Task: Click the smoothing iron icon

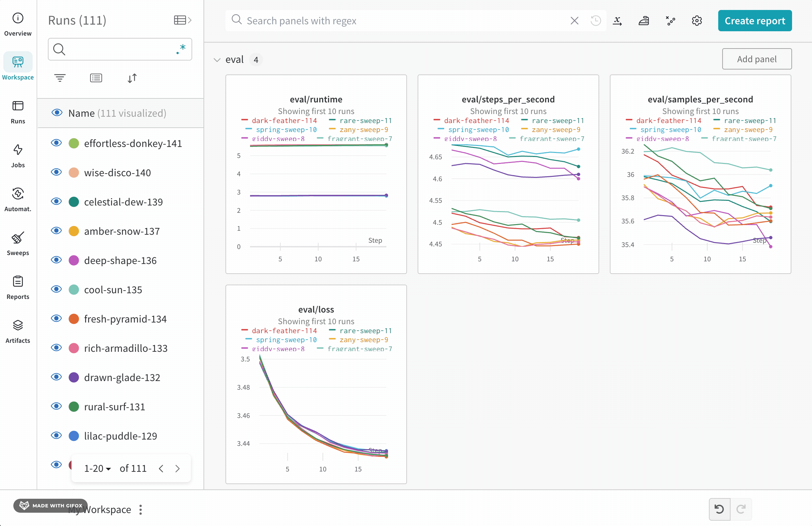Action: point(643,21)
